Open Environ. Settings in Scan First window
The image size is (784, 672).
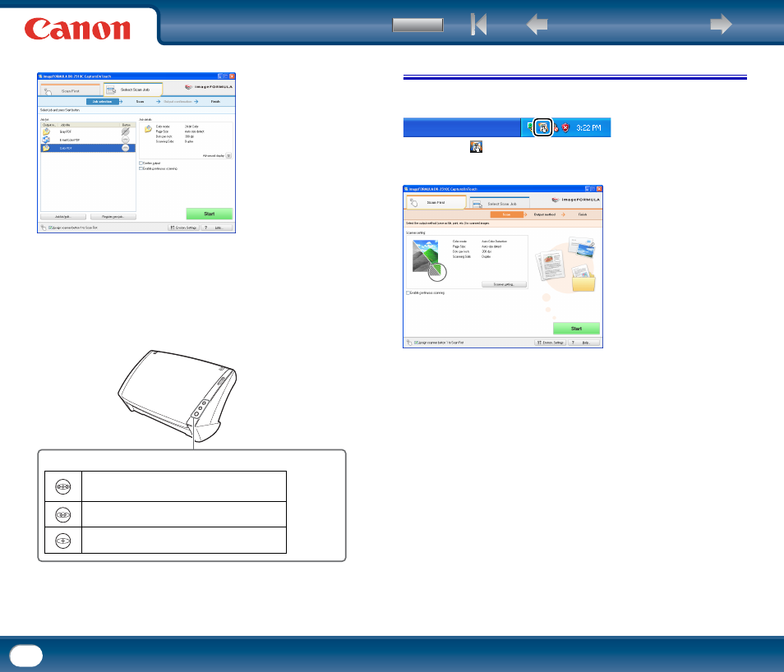550,343
